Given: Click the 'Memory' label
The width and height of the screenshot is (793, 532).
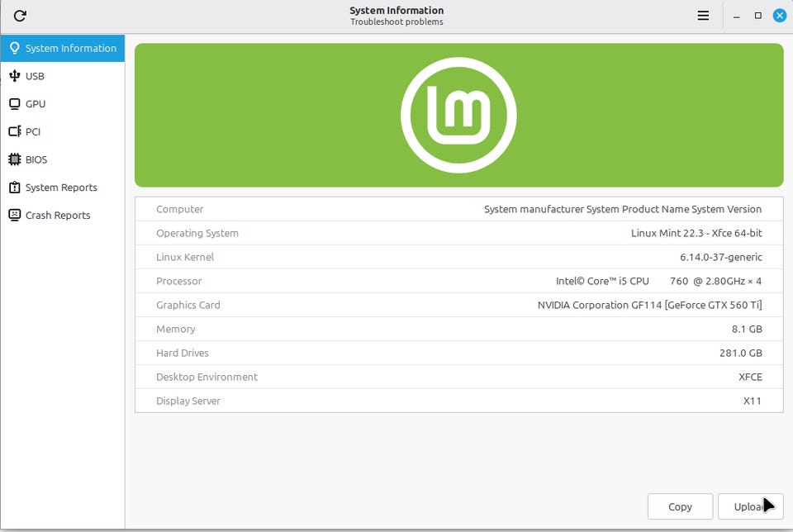Looking at the screenshot, I should [175, 330].
